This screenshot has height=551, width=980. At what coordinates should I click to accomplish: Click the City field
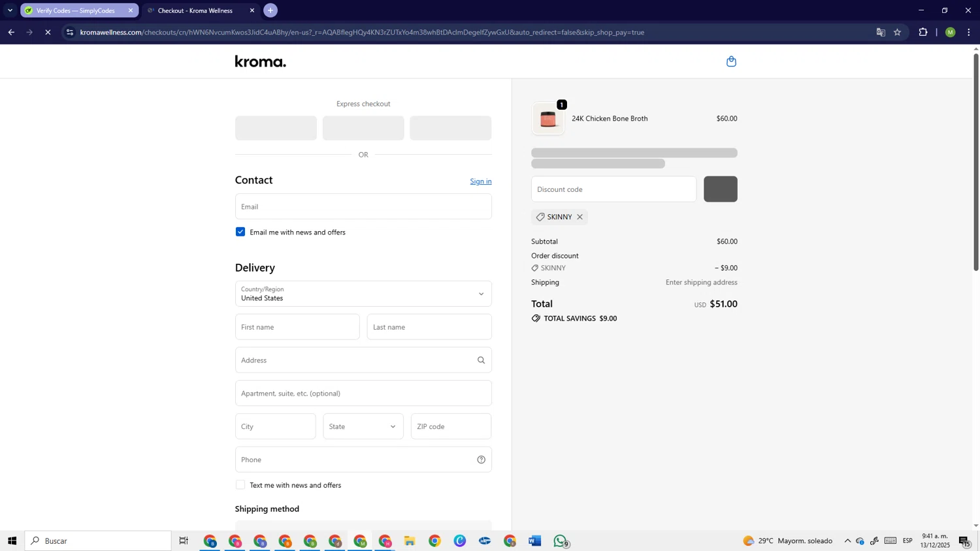click(276, 426)
